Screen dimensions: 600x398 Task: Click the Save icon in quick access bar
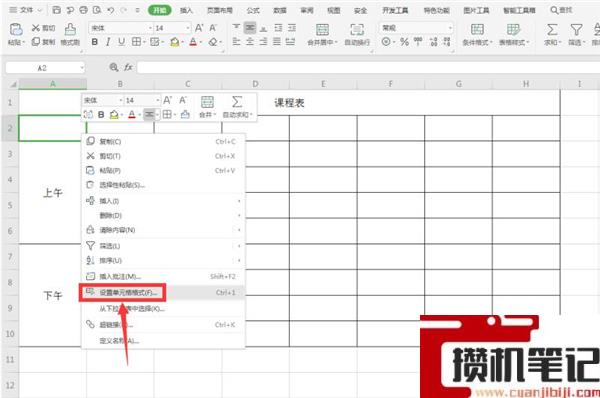57,10
